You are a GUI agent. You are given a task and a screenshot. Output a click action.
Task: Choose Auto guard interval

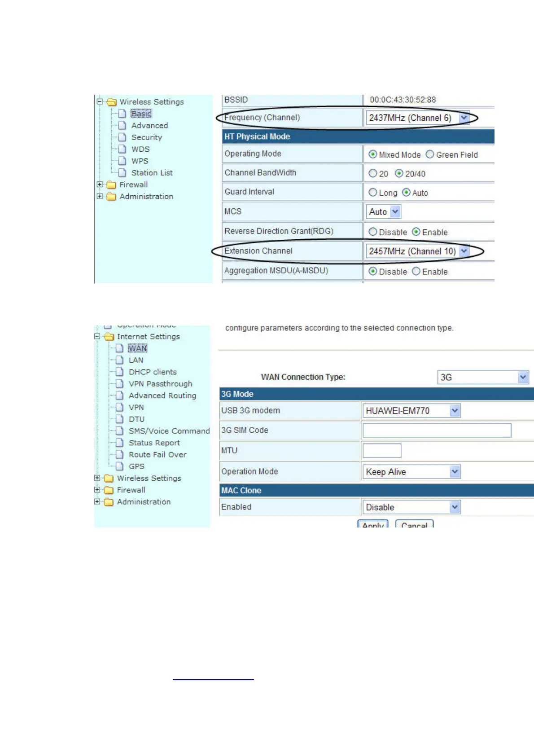406,193
